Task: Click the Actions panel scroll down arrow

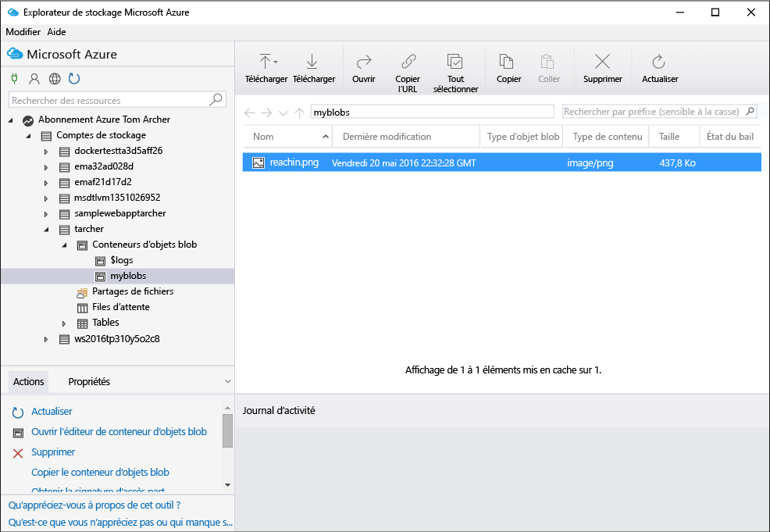Action: coord(227,485)
